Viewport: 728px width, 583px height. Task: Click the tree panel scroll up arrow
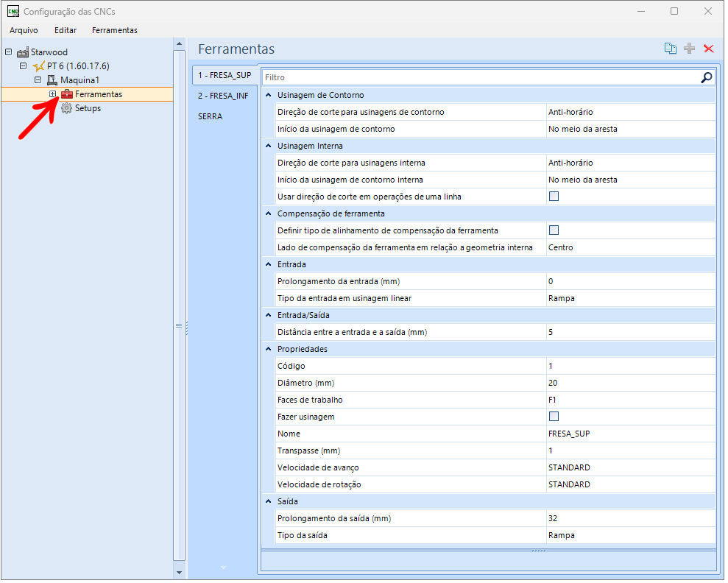point(180,44)
